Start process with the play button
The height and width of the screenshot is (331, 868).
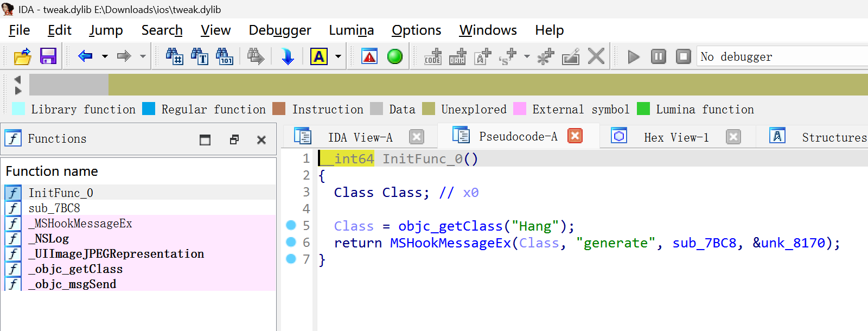click(633, 56)
